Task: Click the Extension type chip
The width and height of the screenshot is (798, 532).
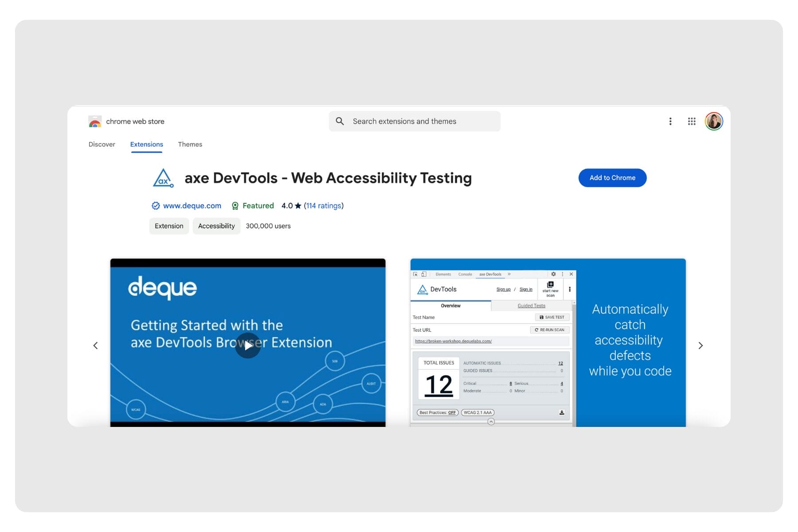Action: (x=169, y=226)
